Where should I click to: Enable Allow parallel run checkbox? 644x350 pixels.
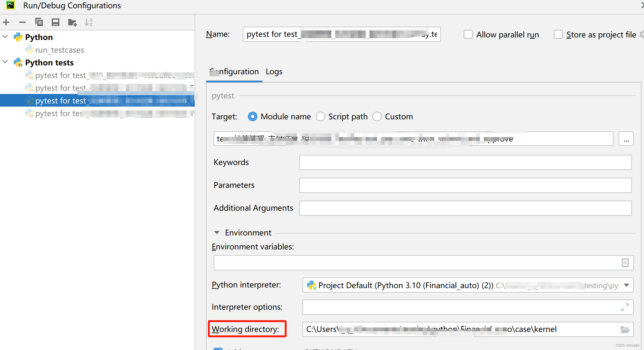pos(468,34)
